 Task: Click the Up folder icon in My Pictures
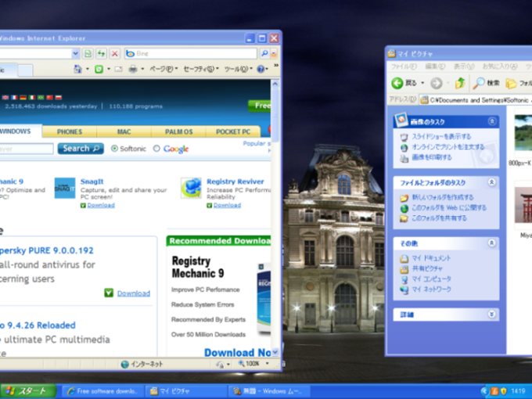coord(460,83)
